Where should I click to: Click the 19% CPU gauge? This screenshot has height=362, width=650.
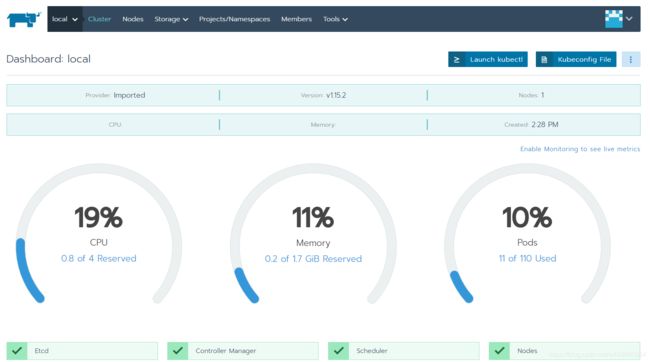coord(99,234)
